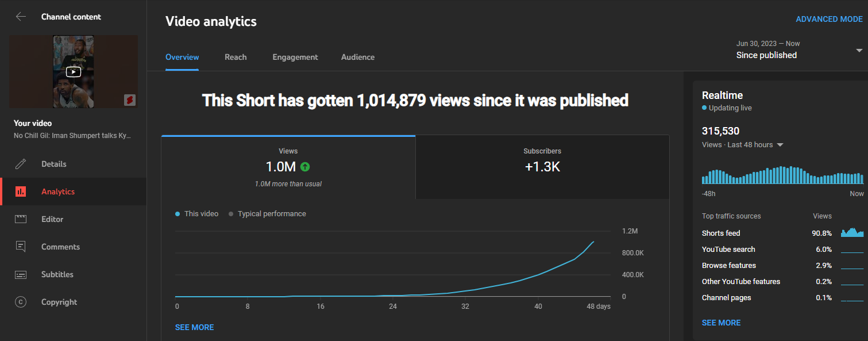Click the green up-arrow next to 1.0M
The height and width of the screenshot is (341, 868).
pyautogui.click(x=305, y=167)
